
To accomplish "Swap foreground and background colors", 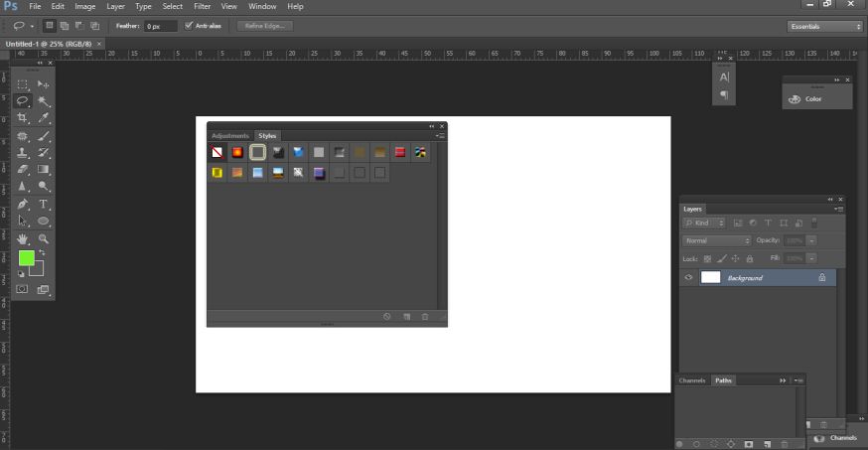I will (42, 252).
